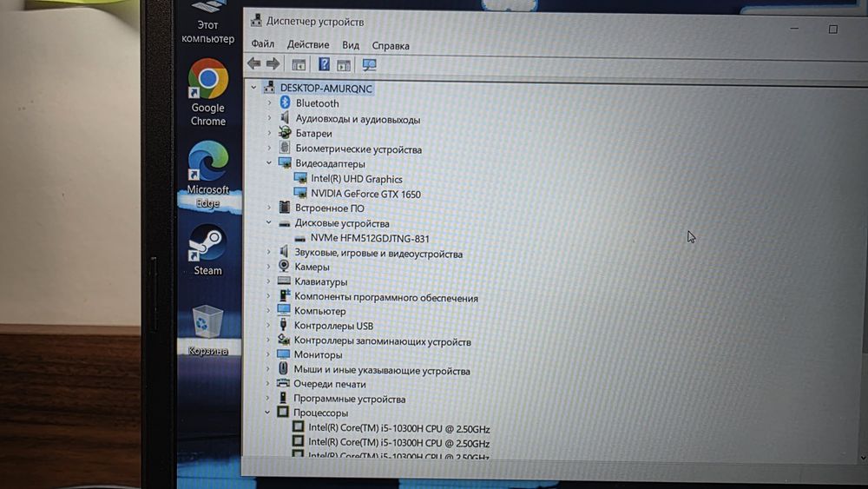This screenshot has height=489, width=868.
Task: Click the action pane toolbar icon
Action: [344, 65]
